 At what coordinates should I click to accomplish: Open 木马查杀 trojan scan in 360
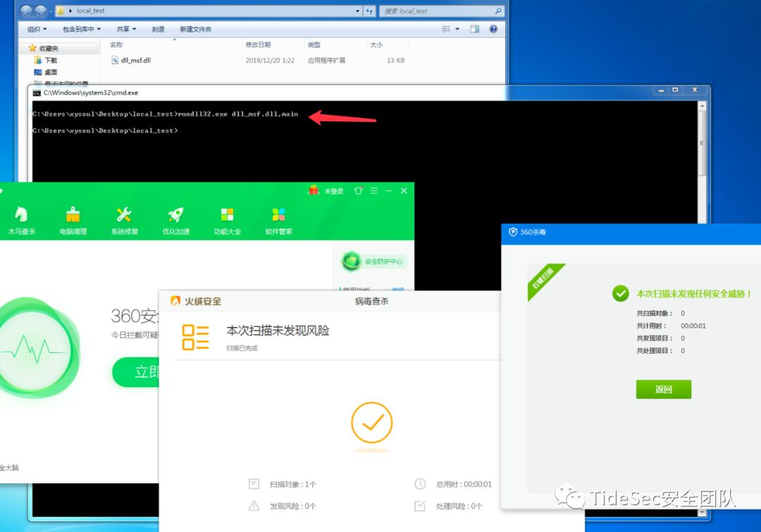pyautogui.click(x=21, y=221)
